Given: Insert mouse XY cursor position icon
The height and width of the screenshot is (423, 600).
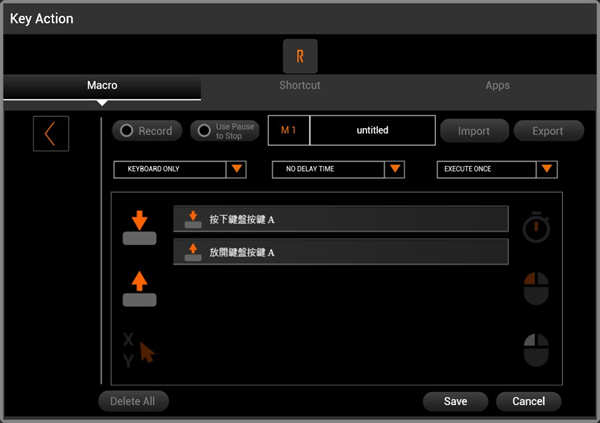Looking at the screenshot, I should 139,350.
